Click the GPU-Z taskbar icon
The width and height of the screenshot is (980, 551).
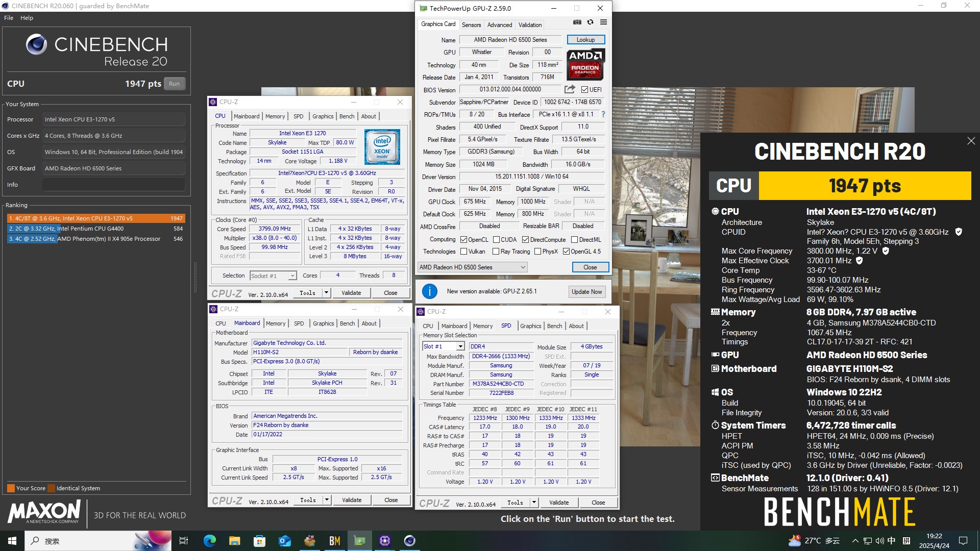tap(360, 541)
